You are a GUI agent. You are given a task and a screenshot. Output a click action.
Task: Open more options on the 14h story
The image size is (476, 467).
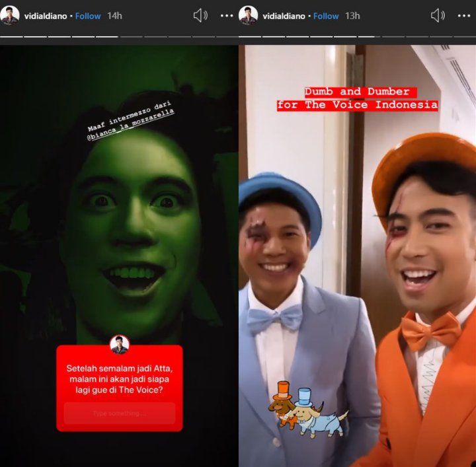[227, 16]
